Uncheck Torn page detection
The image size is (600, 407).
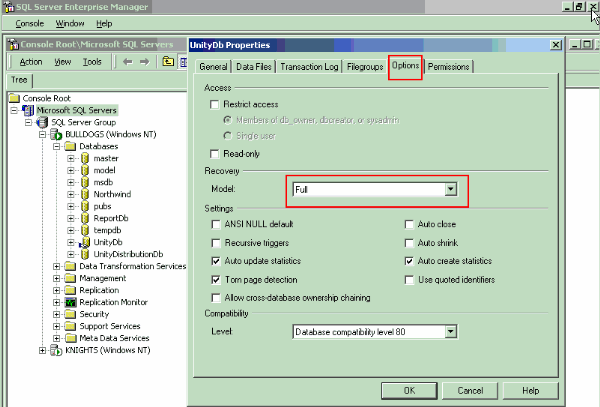216,280
